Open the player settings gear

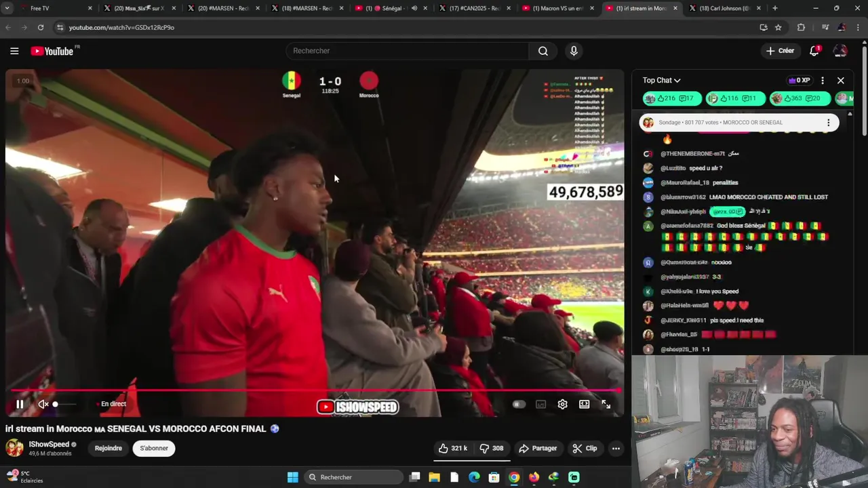562,405
